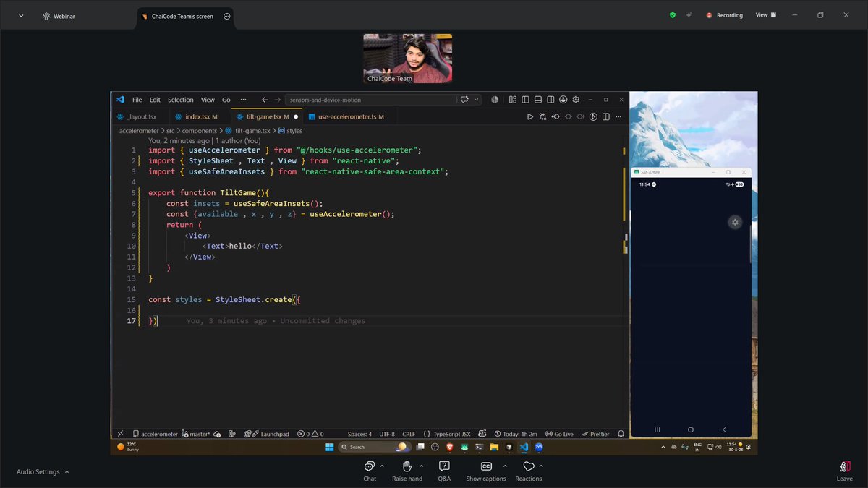The height and width of the screenshot is (488, 868).
Task: Click the components breadcrumb item
Action: [x=200, y=131]
